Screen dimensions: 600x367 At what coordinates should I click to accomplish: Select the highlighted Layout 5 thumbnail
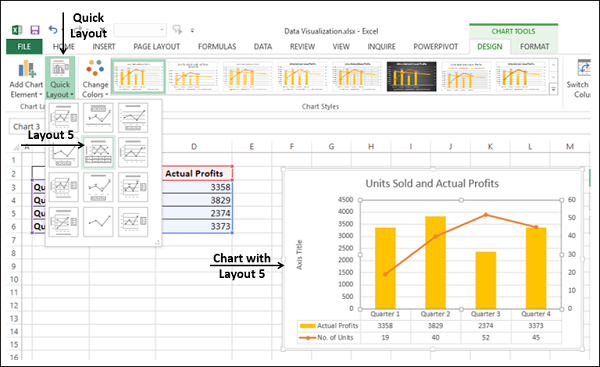pyautogui.click(x=98, y=152)
